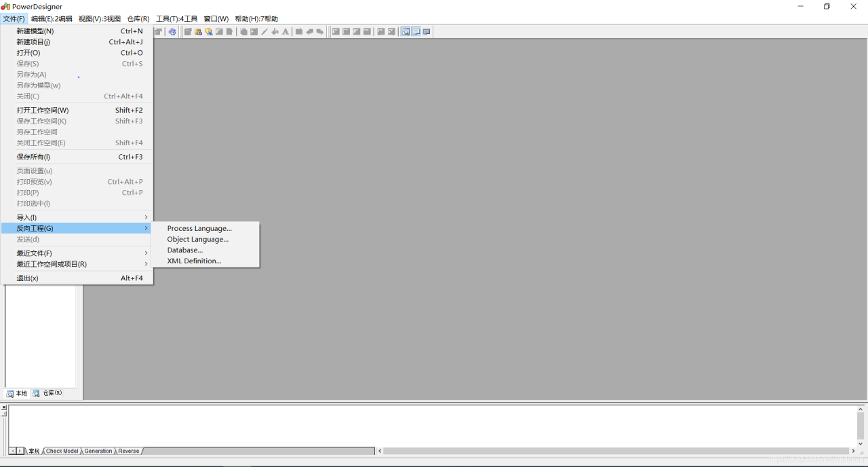Select 打开工作空间(W) menu entry

pos(77,110)
